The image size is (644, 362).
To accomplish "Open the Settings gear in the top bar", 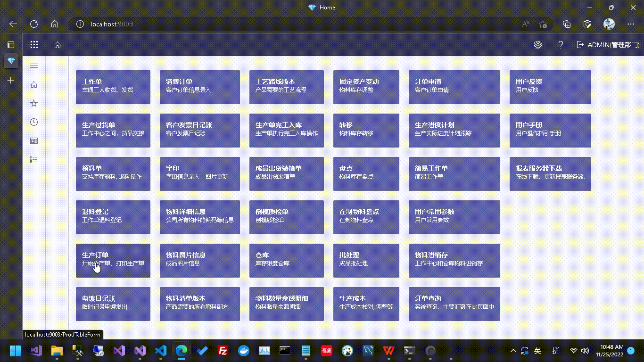I will (537, 45).
